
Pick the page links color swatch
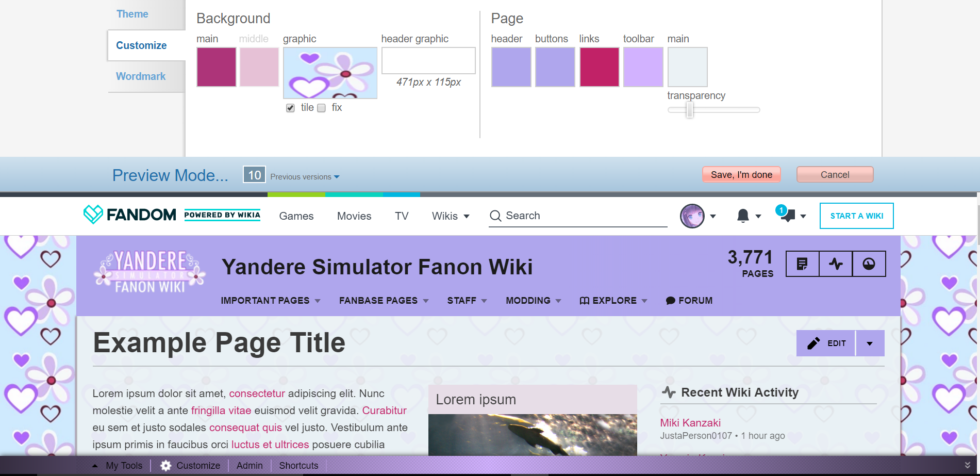[599, 67]
